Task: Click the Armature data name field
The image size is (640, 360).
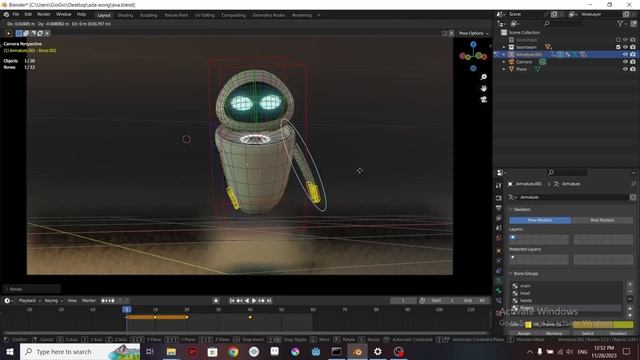Action: [x=573, y=197]
